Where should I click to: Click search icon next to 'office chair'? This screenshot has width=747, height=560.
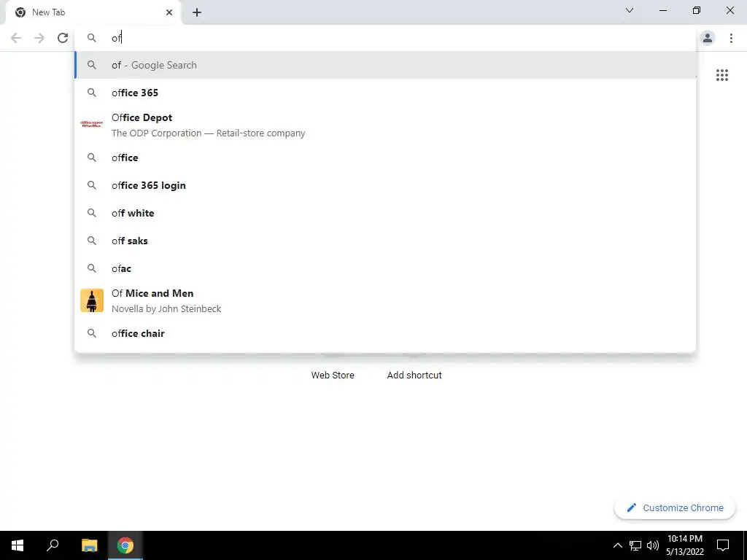click(92, 333)
